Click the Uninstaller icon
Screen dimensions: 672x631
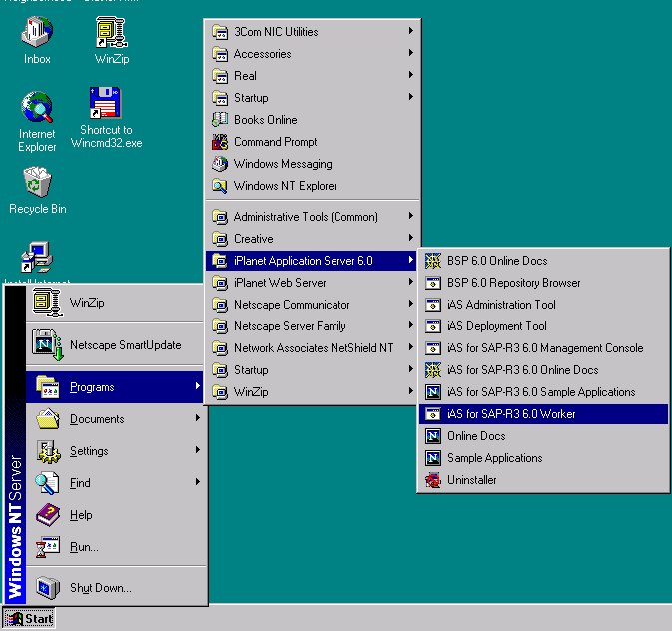[433, 480]
